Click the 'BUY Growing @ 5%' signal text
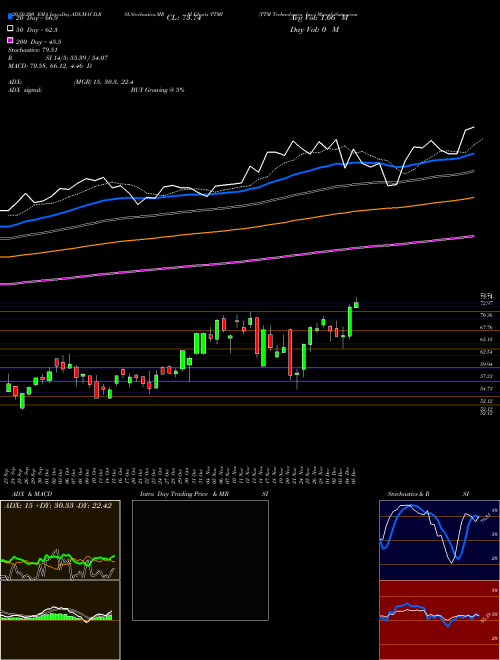Image resolution: width=500 pixels, height=660 pixels. [157, 90]
